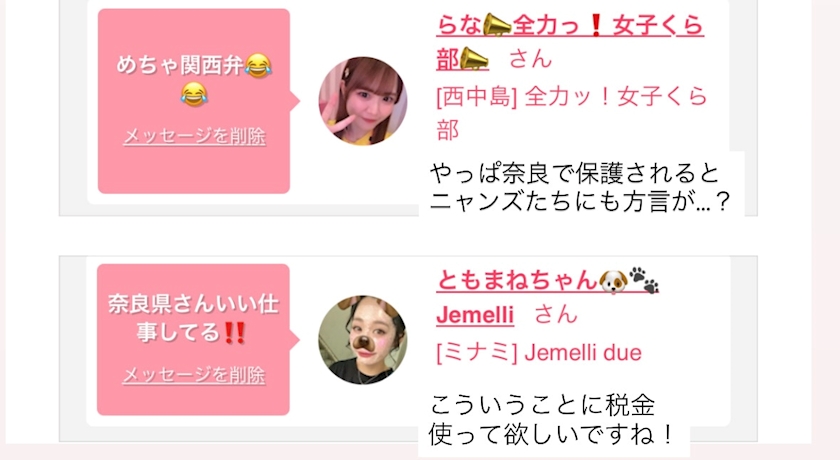This screenshot has width=840, height=460.
Task: Open ともまねちゃん profile name link
Action: click(x=547, y=280)
